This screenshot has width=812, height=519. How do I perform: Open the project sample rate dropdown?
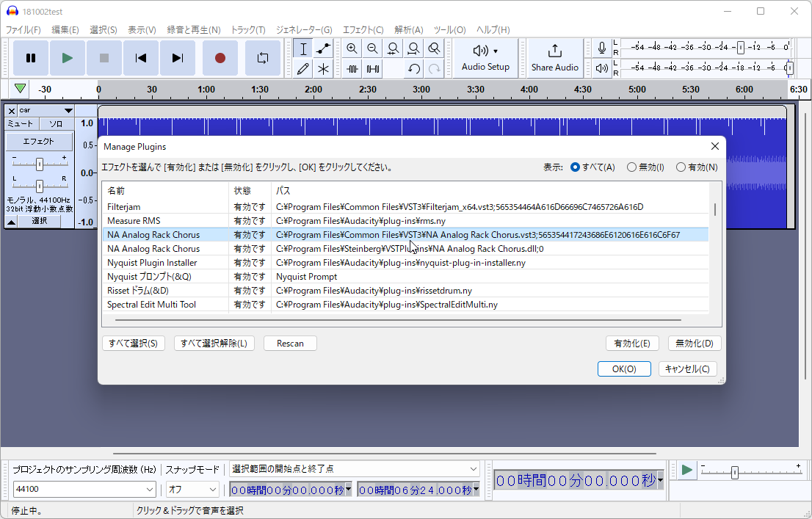[x=151, y=489]
